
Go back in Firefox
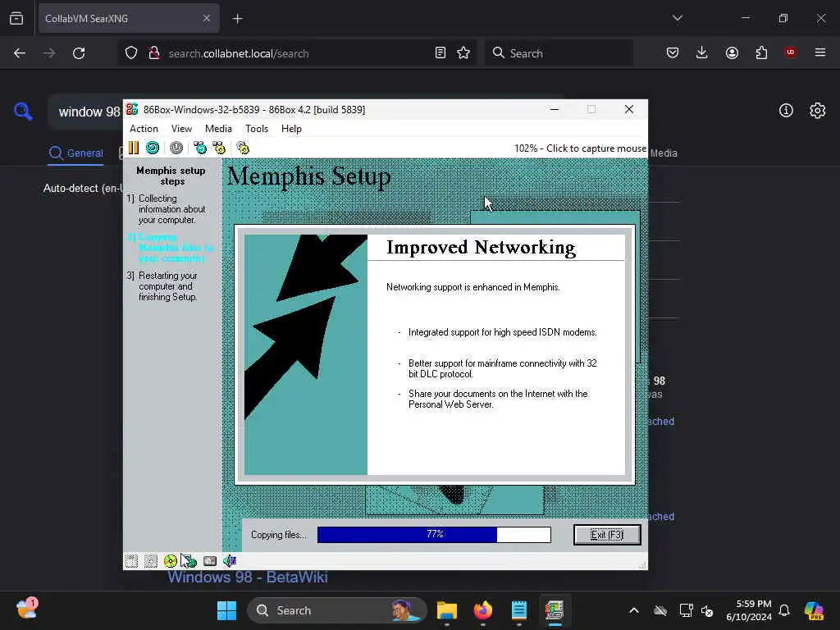pos(20,53)
